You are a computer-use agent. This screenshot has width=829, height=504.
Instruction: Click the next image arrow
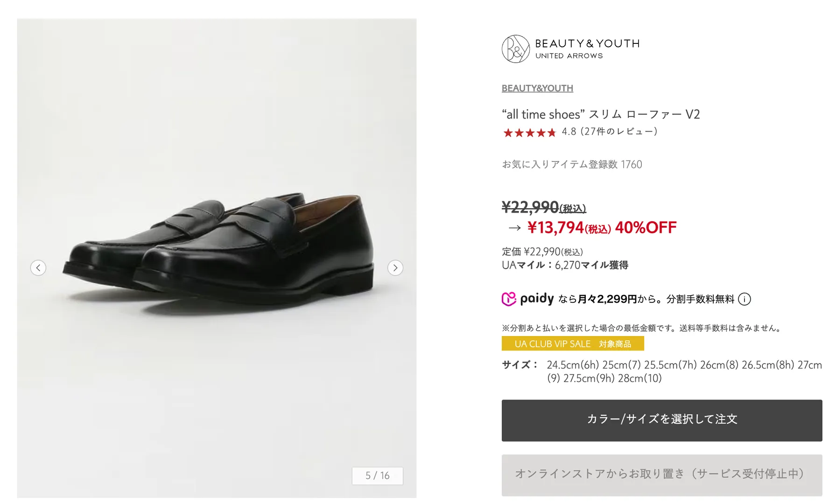(395, 268)
